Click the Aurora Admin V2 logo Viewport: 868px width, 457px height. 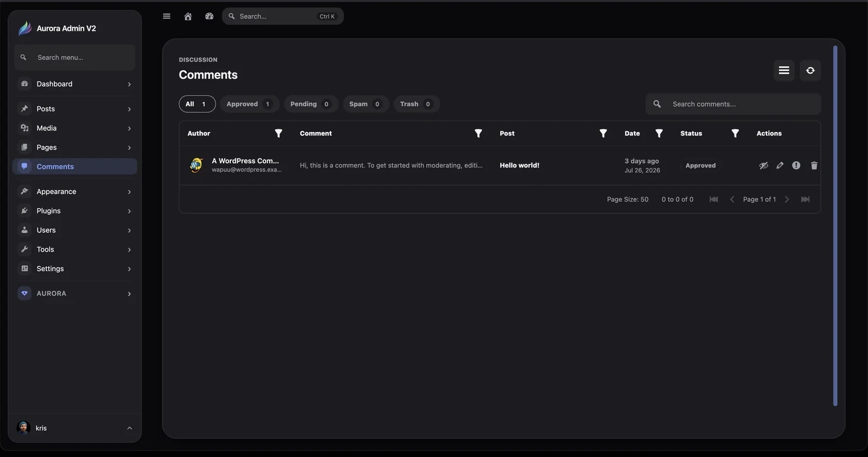25,28
